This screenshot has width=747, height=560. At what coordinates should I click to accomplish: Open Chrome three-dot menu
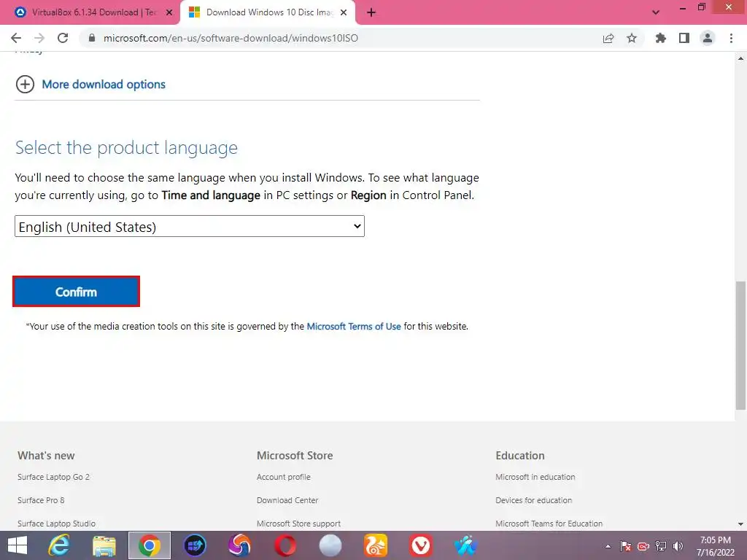tap(731, 38)
